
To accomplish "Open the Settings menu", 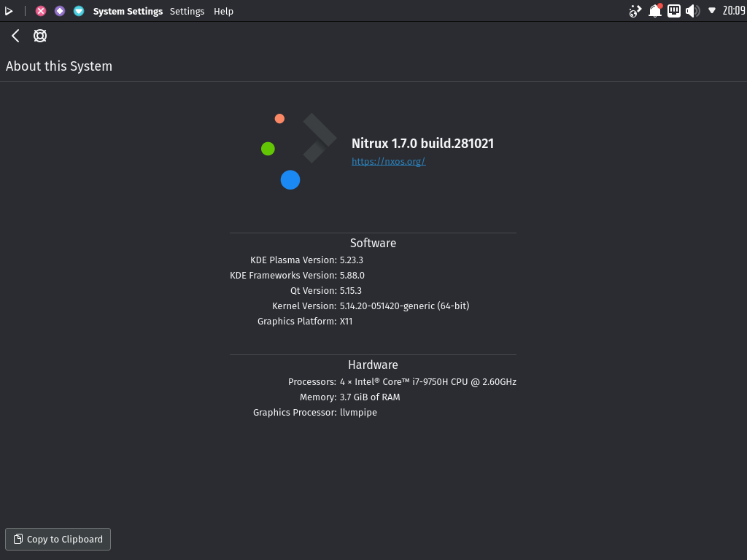I will (x=187, y=11).
